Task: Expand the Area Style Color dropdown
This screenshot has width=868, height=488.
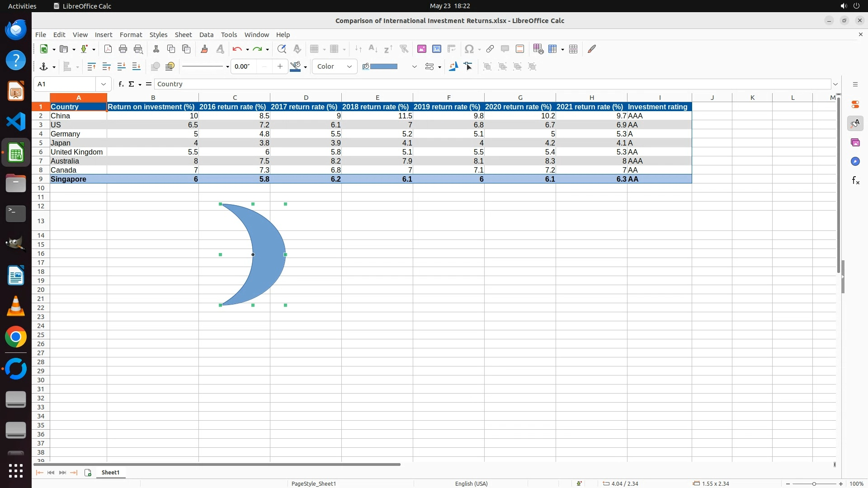Action: click(349, 66)
